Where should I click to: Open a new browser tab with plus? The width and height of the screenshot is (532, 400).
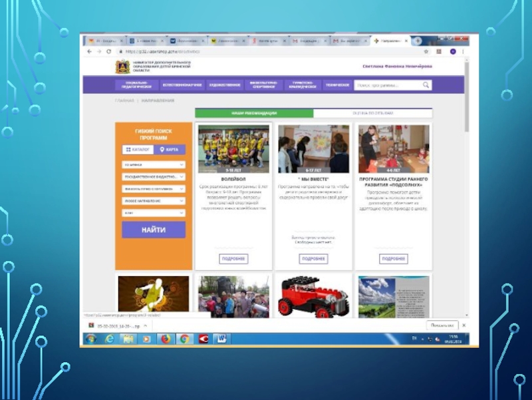pyautogui.click(x=418, y=41)
